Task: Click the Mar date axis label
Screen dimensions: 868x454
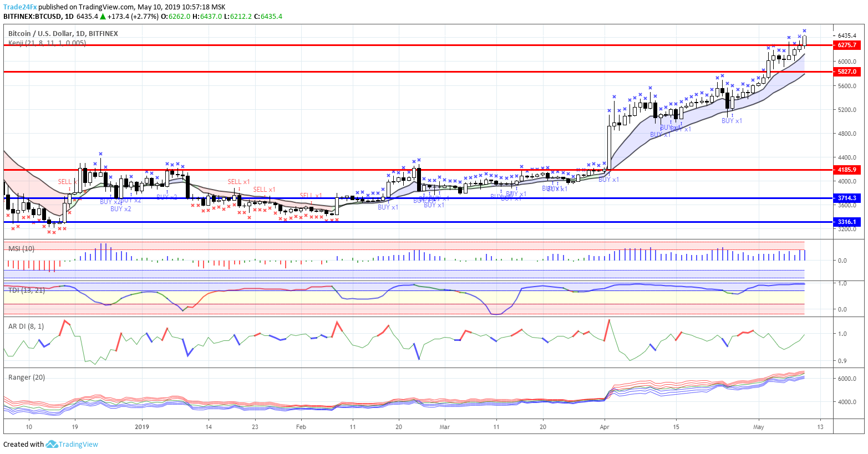Action: 444,427
